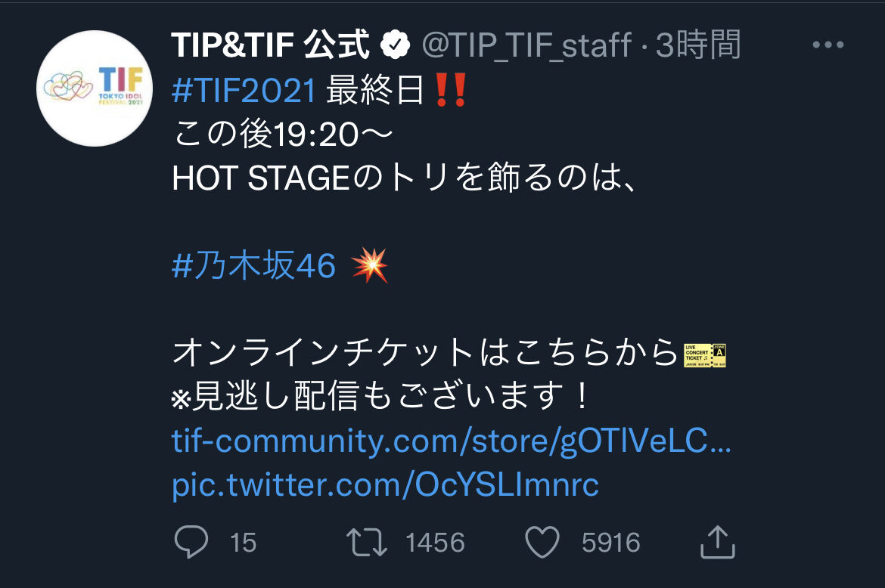
Task: Open the three-dot more options menu
Action: coord(828,45)
